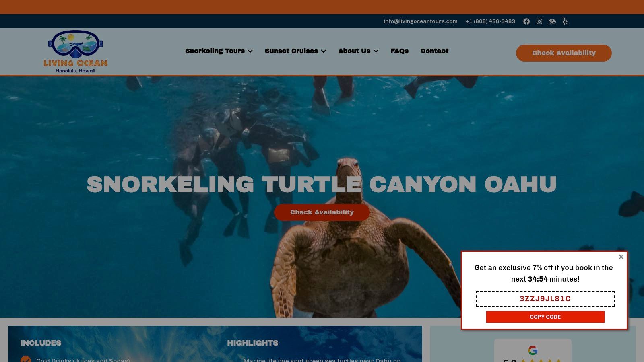Go to the Contact page
644x362 pixels.
point(434,51)
